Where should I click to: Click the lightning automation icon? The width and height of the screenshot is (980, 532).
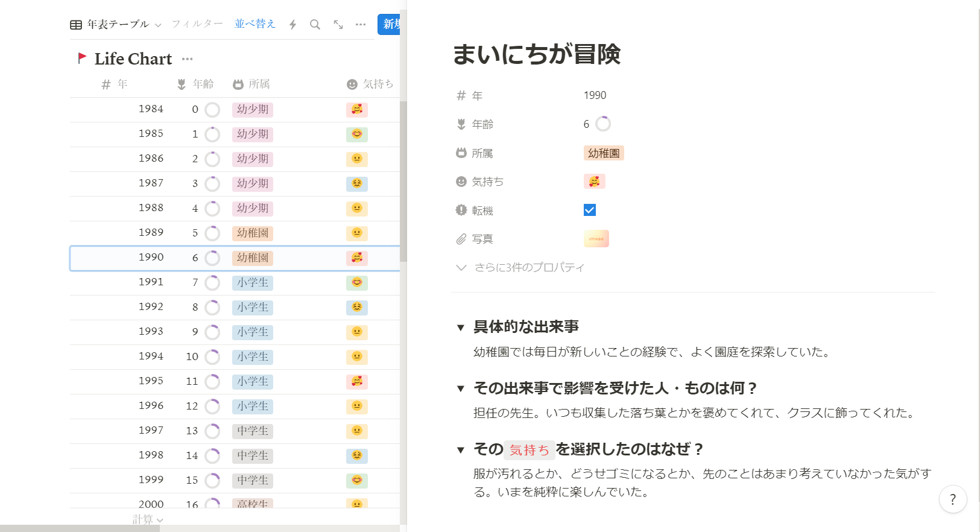click(292, 25)
